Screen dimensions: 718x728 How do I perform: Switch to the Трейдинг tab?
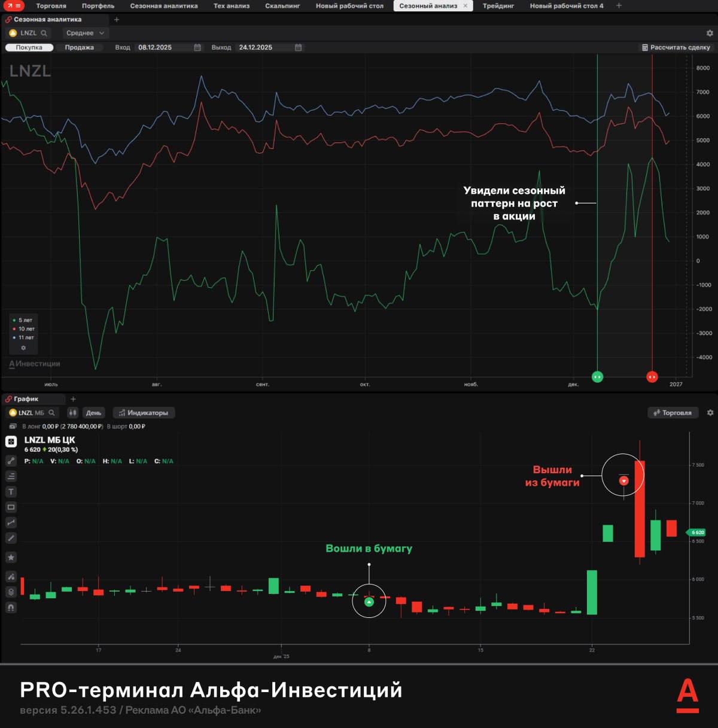500,5
